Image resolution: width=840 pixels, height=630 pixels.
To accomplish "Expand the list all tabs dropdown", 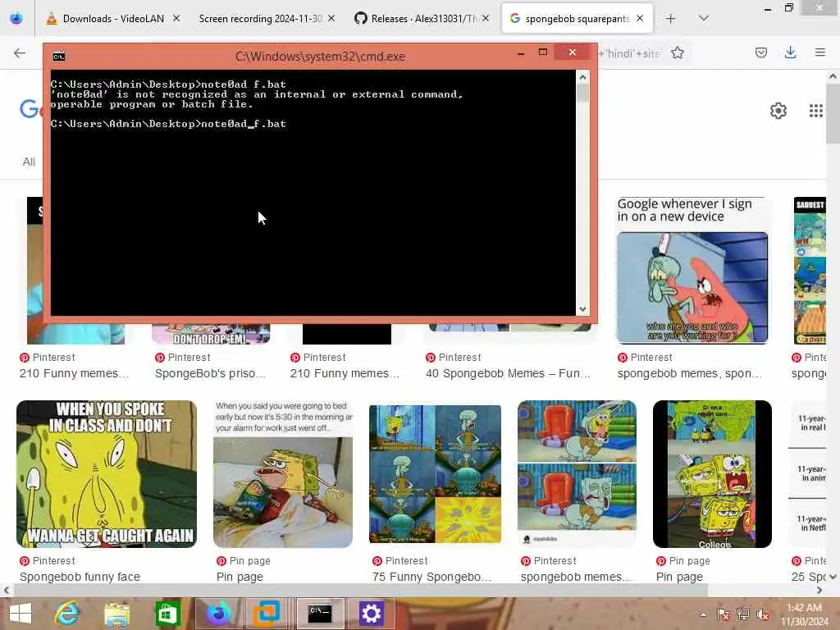I will click(x=704, y=19).
